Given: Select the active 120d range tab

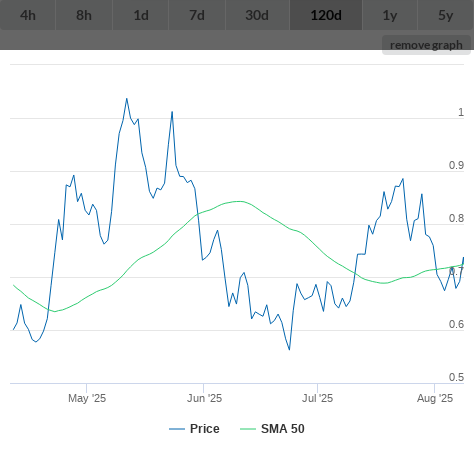Looking at the screenshot, I should 326,15.
